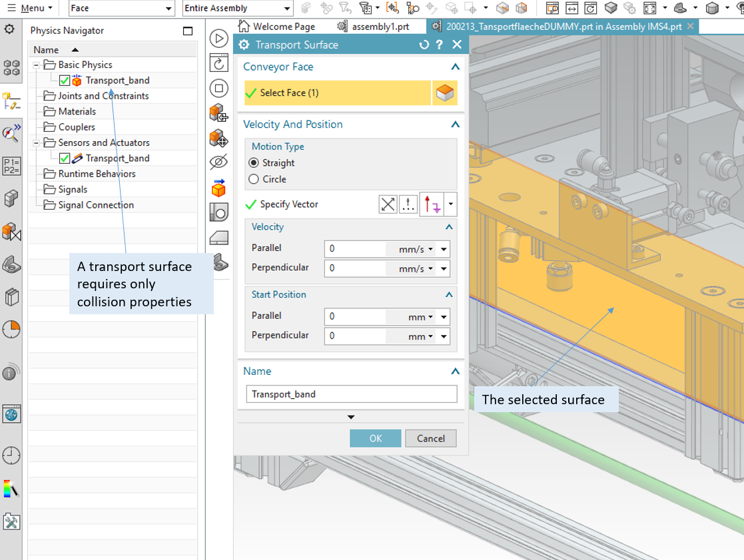Open the History clock sidebar icon
This screenshot has width=744, height=560.
coord(11,455)
